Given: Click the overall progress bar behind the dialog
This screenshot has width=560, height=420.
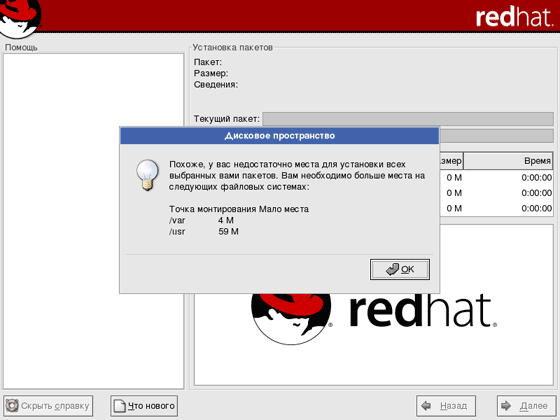Looking at the screenshot, I should click(496, 136).
